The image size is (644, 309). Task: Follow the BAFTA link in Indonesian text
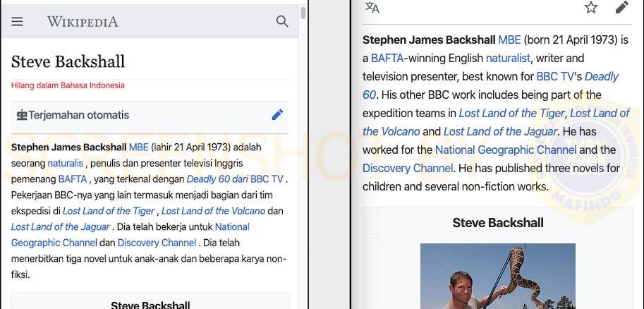73,179
